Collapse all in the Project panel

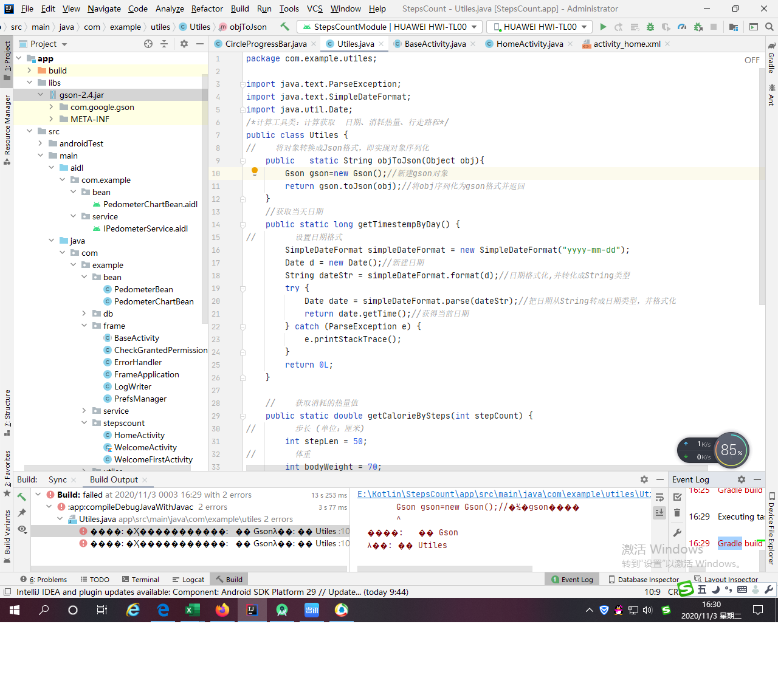pyautogui.click(x=164, y=44)
